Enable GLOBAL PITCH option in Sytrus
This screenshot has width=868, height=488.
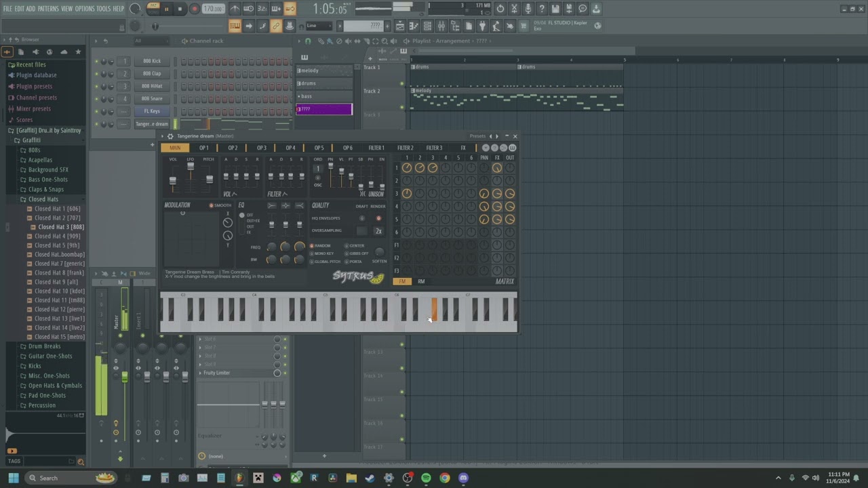[325, 262]
